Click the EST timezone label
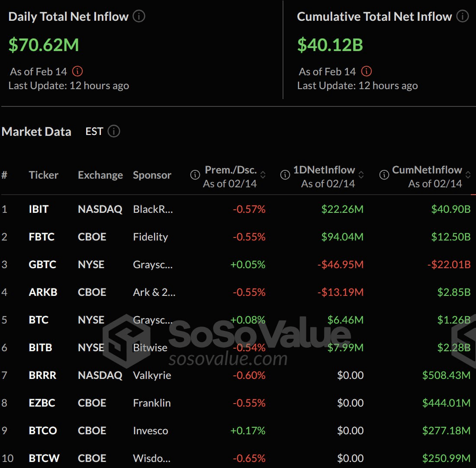The width and height of the screenshot is (476, 468). click(x=94, y=131)
